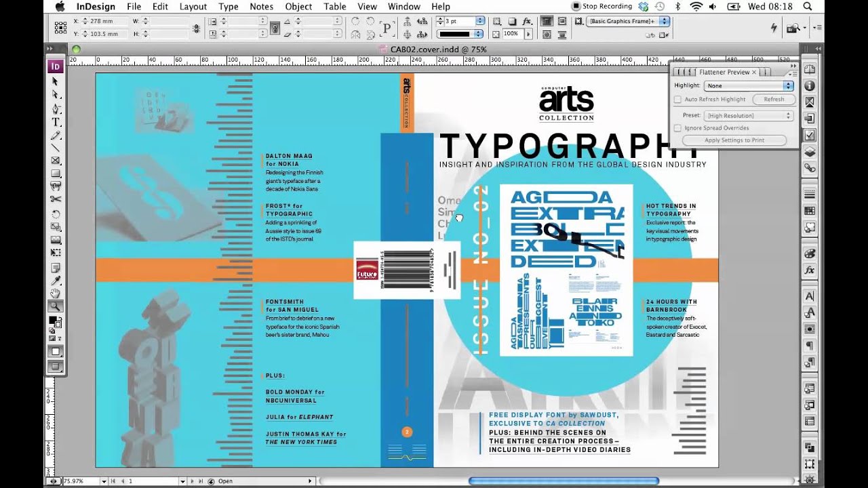This screenshot has width=868, height=488.
Task: Click the horizontal scrollbar thumb
Action: tap(564, 481)
